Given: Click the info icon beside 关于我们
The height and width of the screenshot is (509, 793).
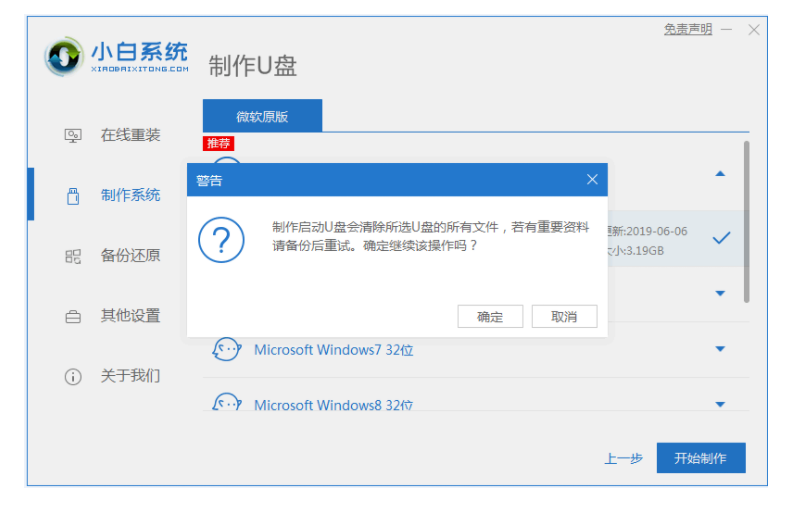Looking at the screenshot, I should tap(73, 377).
